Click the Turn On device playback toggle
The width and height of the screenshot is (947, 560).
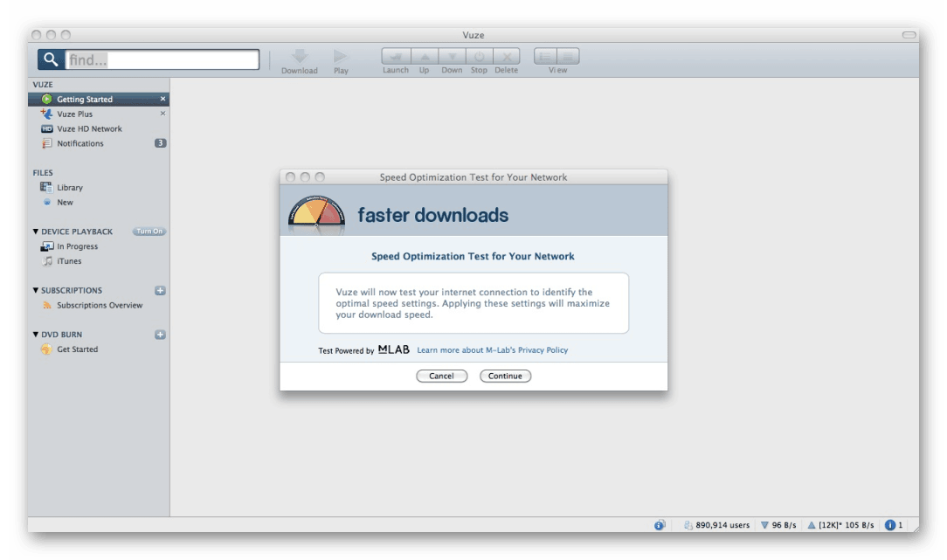point(149,232)
